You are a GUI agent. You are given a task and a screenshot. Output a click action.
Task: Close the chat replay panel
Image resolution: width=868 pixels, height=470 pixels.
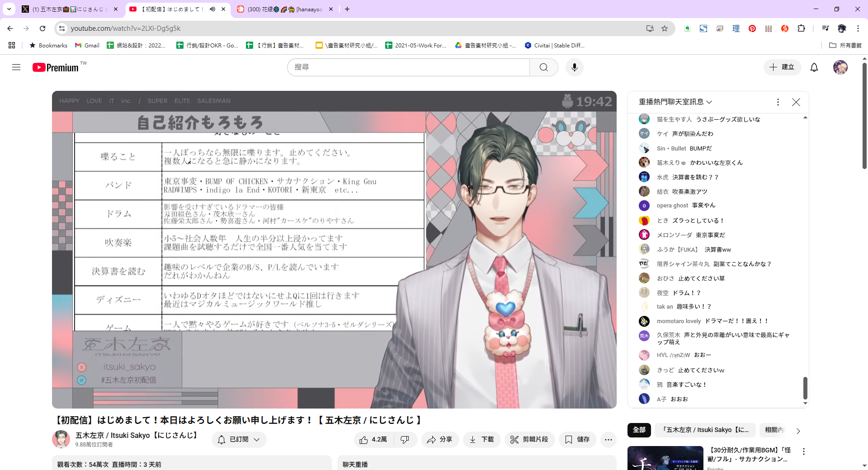pyautogui.click(x=796, y=102)
